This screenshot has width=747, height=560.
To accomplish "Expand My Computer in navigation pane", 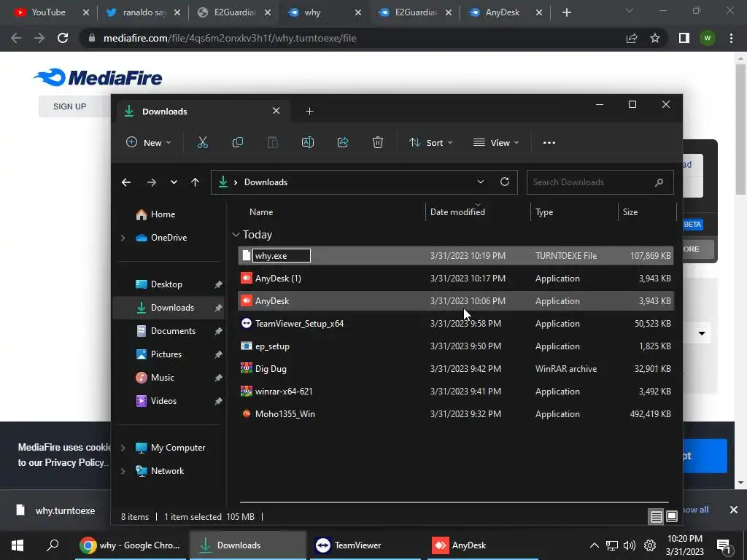I will [123, 448].
